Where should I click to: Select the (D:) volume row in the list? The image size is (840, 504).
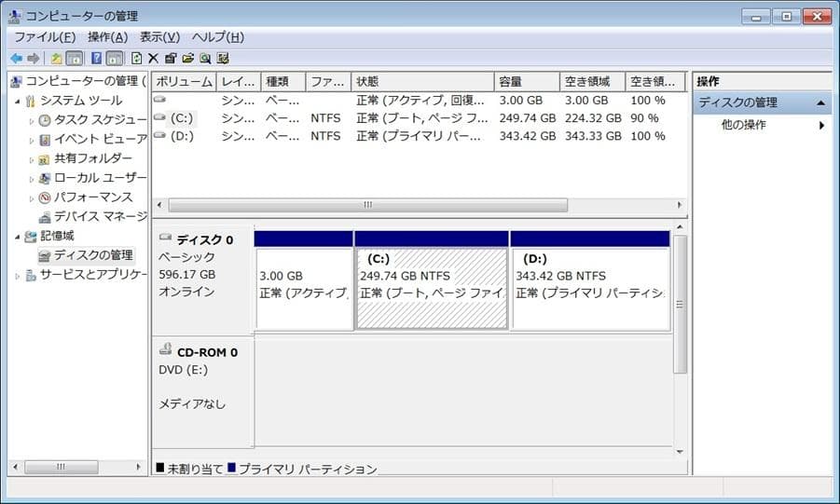[x=420, y=136]
